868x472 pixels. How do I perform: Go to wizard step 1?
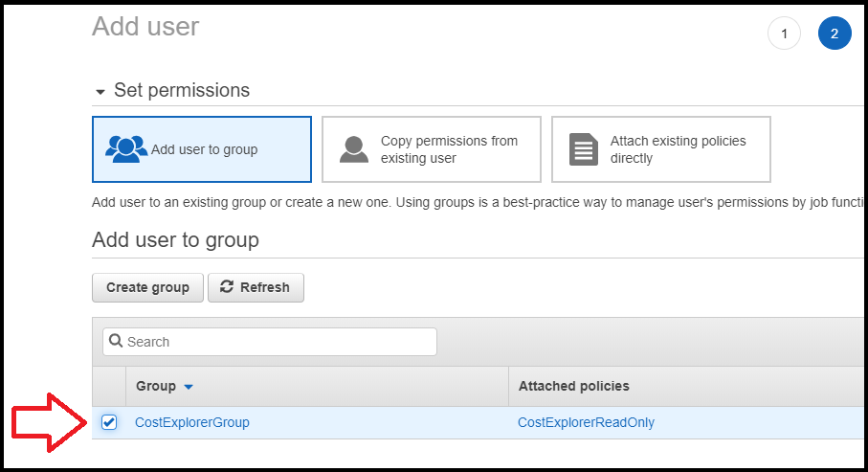pyautogui.click(x=784, y=34)
